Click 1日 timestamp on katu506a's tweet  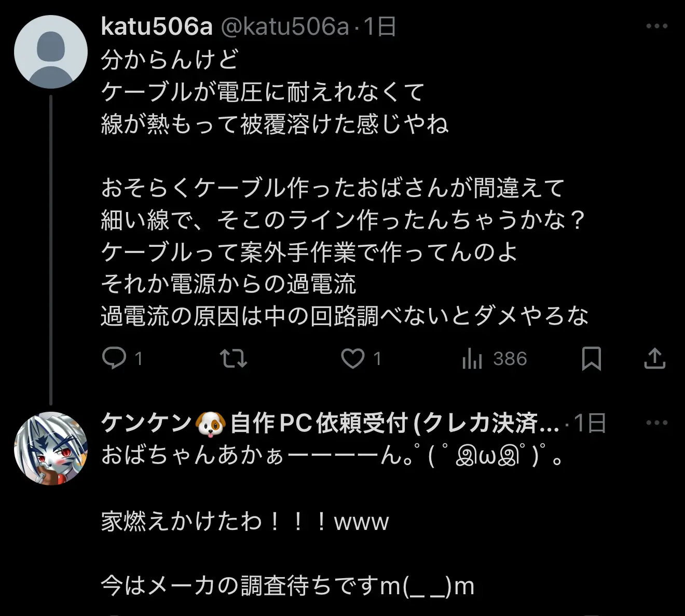(380, 26)
